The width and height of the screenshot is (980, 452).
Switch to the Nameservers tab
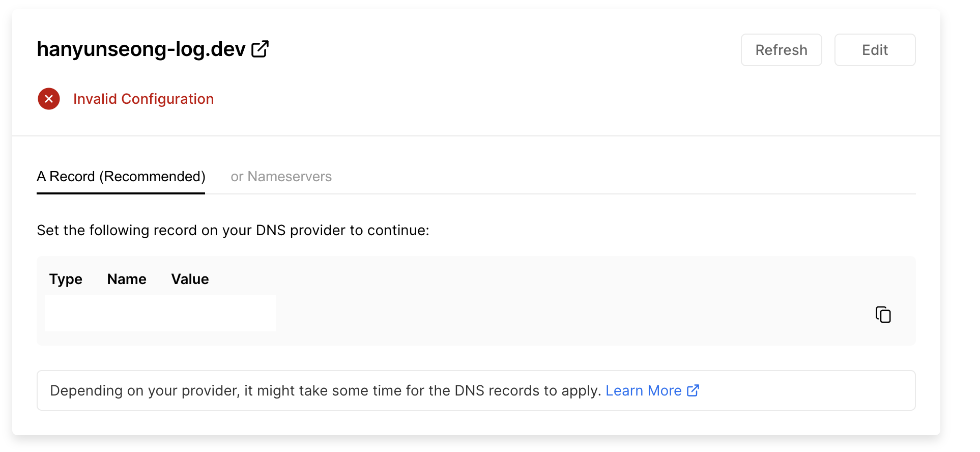281,177
